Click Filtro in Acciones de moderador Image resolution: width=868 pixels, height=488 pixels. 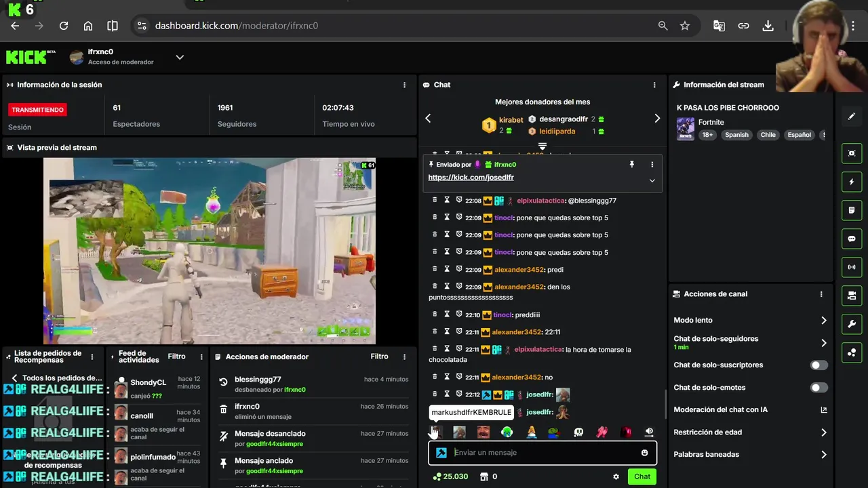379,357
